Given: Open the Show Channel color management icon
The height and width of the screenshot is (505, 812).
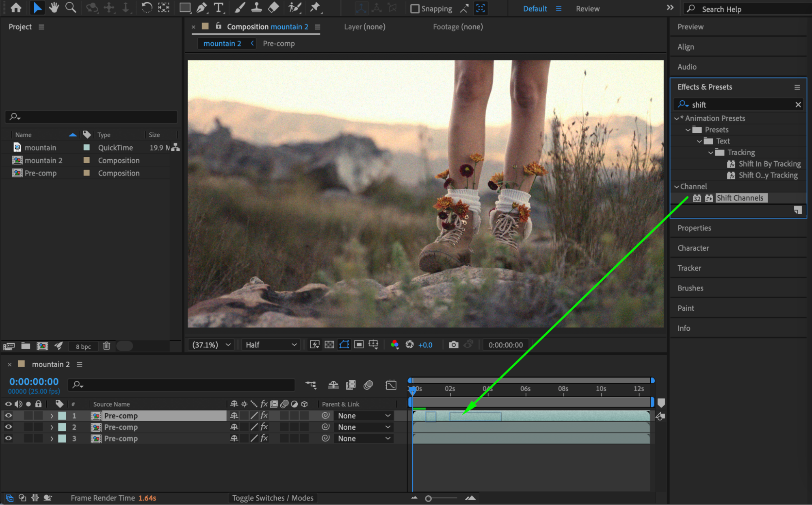Looking at the screenshot, I should click(394, 345).
